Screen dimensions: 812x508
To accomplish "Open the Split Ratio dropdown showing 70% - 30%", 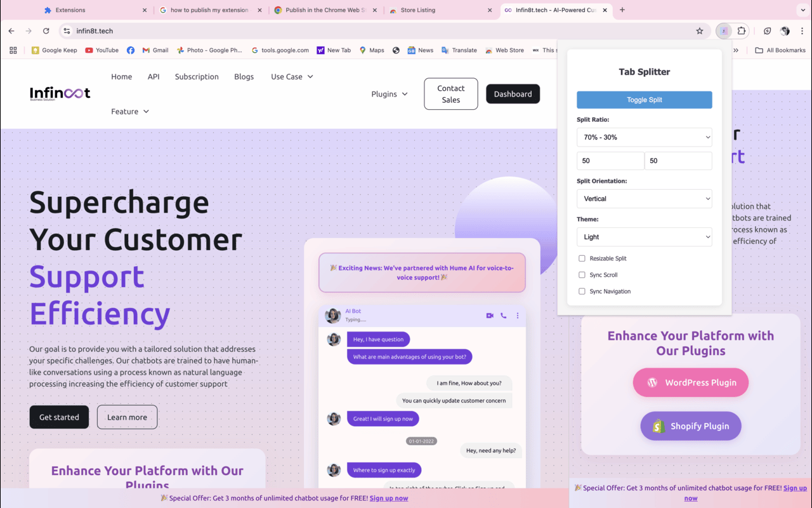I will [x=645, y=137].
